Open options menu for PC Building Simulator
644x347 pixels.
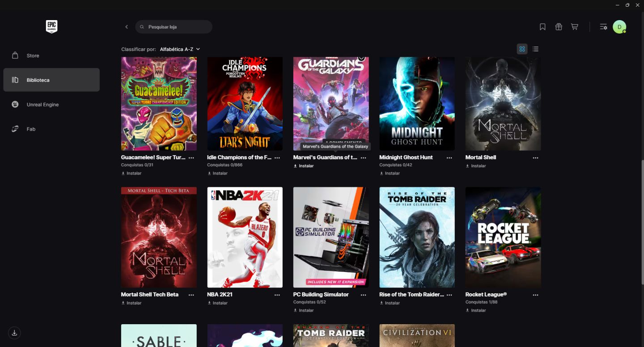(363, 295)
